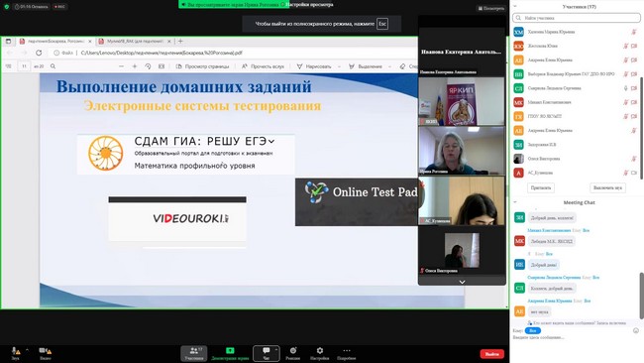Click the green Share Screen icon
Image resolution: width=644 pixels, height=363 pixels.
point(230,351)
